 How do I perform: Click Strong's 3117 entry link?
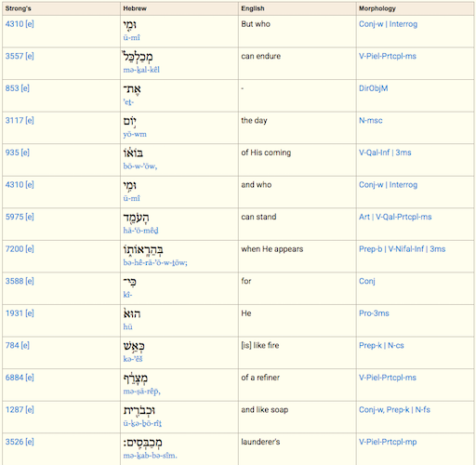click(14, 120)
